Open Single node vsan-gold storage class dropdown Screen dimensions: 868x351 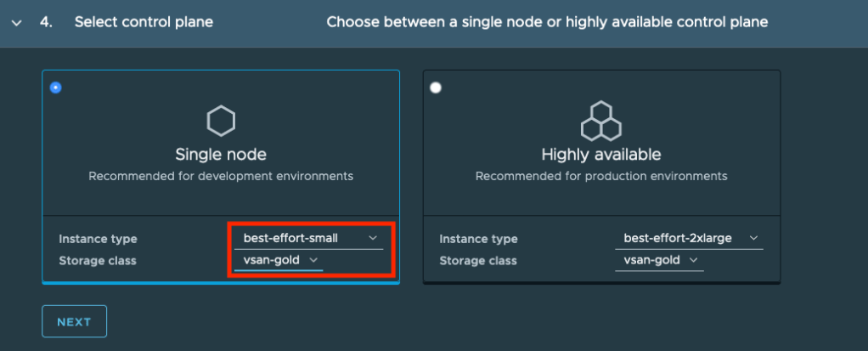(278, 260)
